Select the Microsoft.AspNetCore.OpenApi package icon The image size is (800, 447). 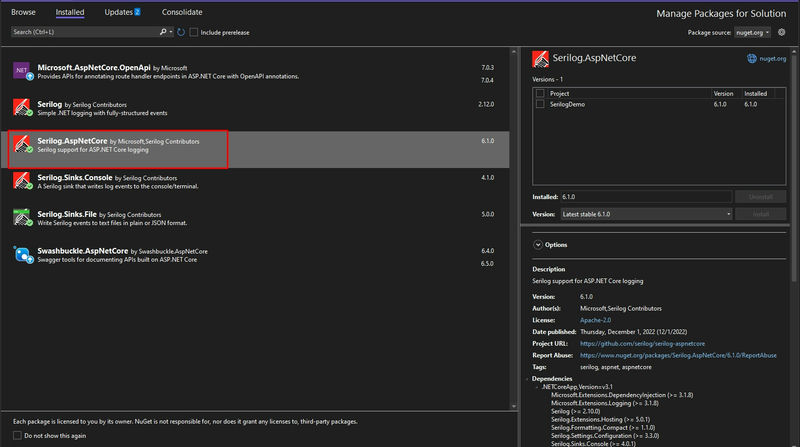coord(22,70)
